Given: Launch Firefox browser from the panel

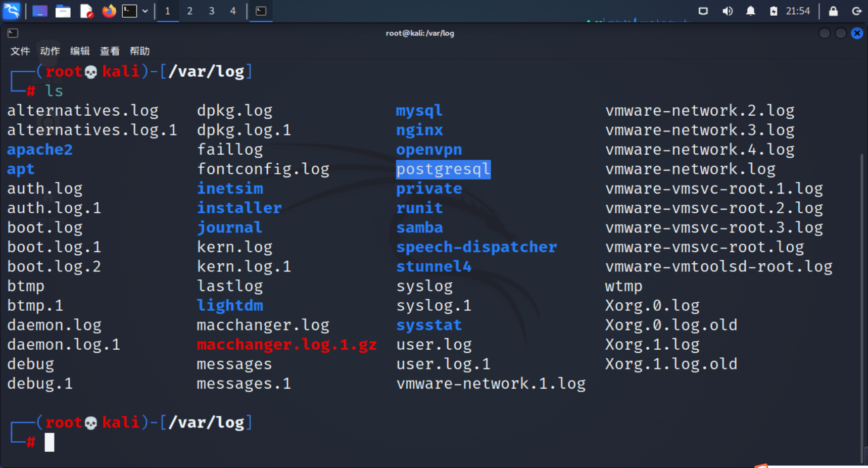Looking at the screenshot, I should tap(109, 11).
